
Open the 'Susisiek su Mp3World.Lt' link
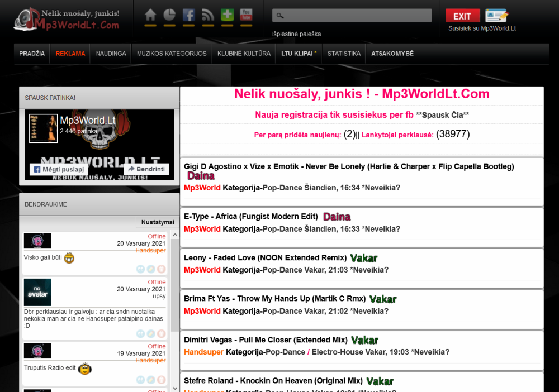pos(482,28)
